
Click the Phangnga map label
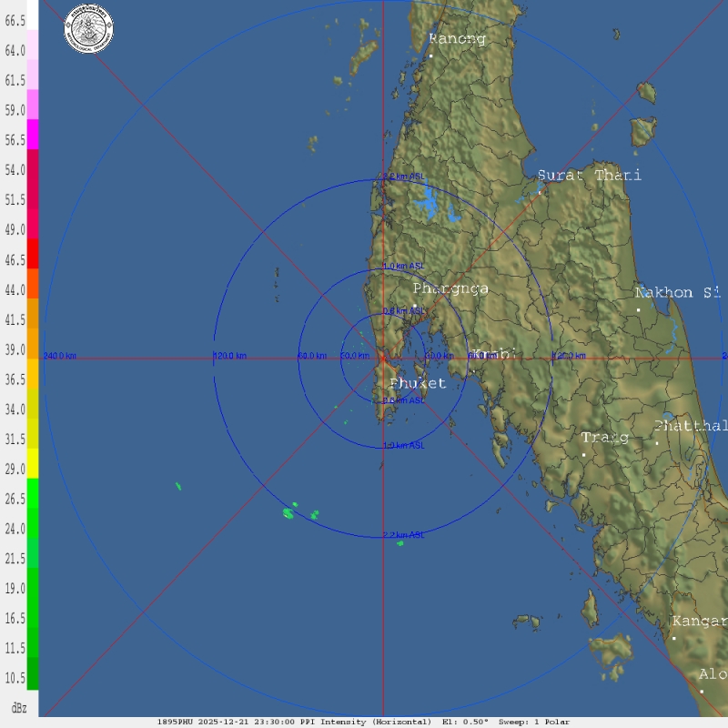(x=450, y=288)
